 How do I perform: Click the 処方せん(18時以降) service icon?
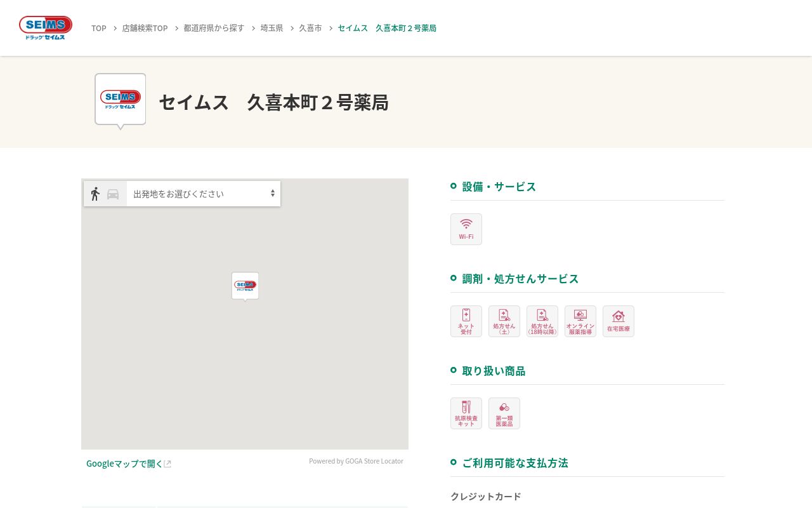(x=542, y=321)
